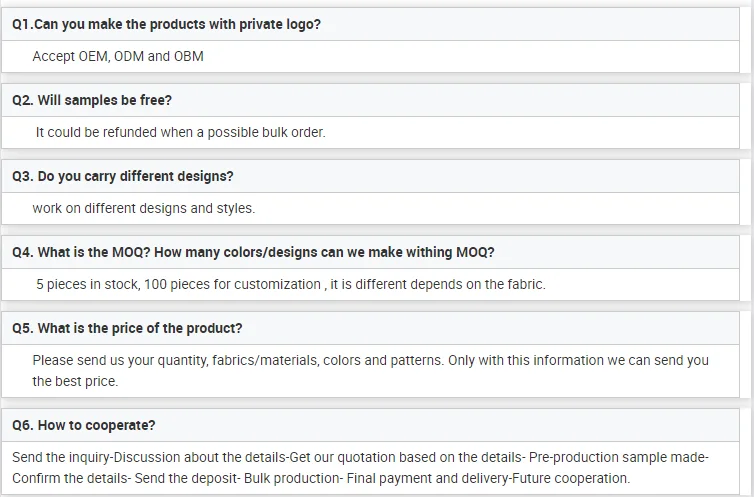Click the "Accept OEM, ODM and OBM" answer

pos(118,56)
